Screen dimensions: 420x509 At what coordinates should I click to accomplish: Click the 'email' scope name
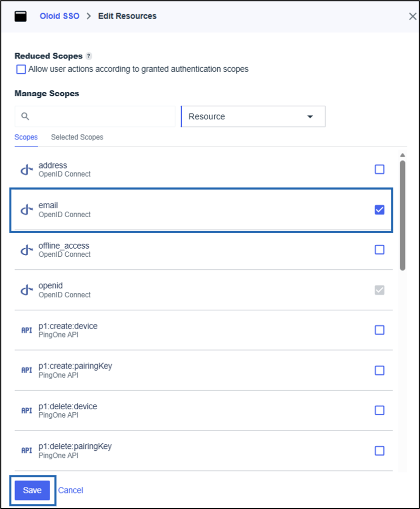point(48,205)
